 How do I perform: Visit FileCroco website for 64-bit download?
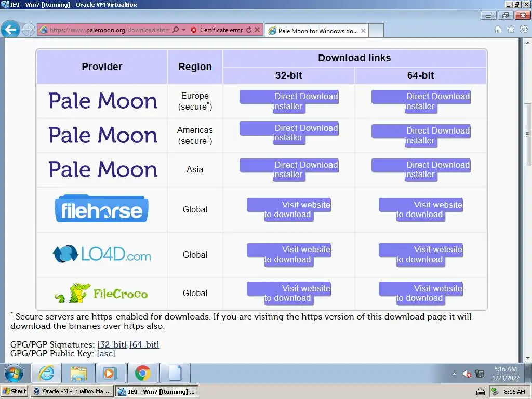(x=421, y=293)
